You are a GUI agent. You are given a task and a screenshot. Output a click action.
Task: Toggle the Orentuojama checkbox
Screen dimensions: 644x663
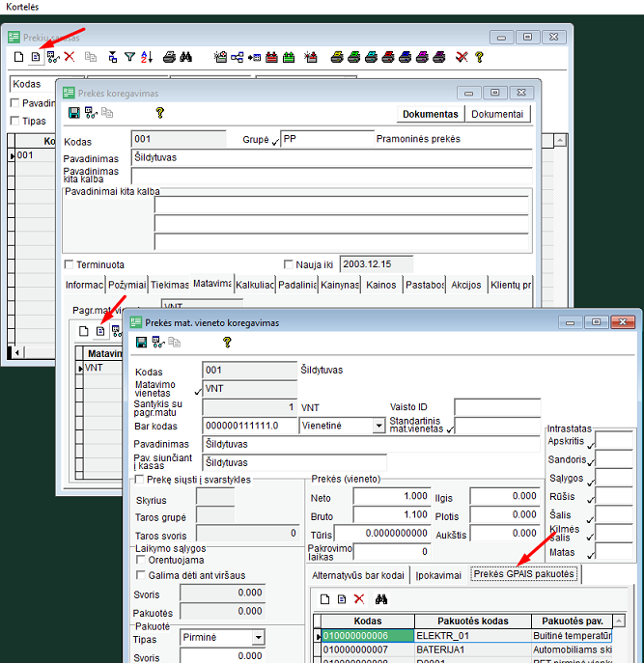141,560
